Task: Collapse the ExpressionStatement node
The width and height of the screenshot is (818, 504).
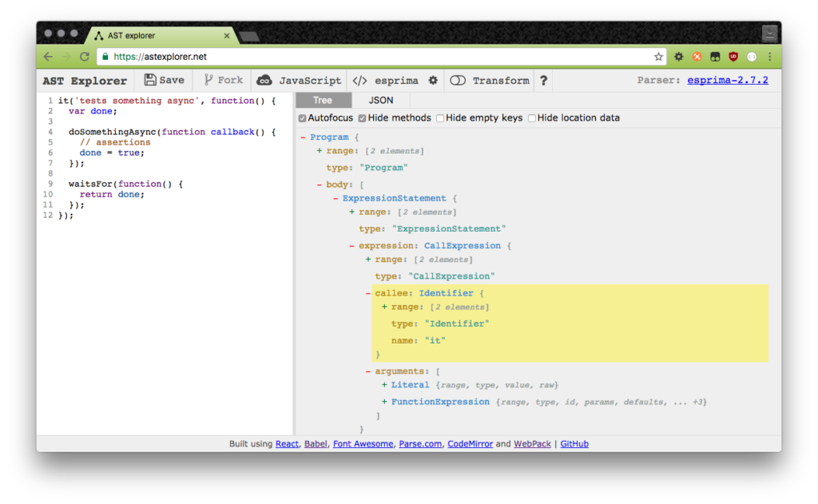Action: [336, 198]
